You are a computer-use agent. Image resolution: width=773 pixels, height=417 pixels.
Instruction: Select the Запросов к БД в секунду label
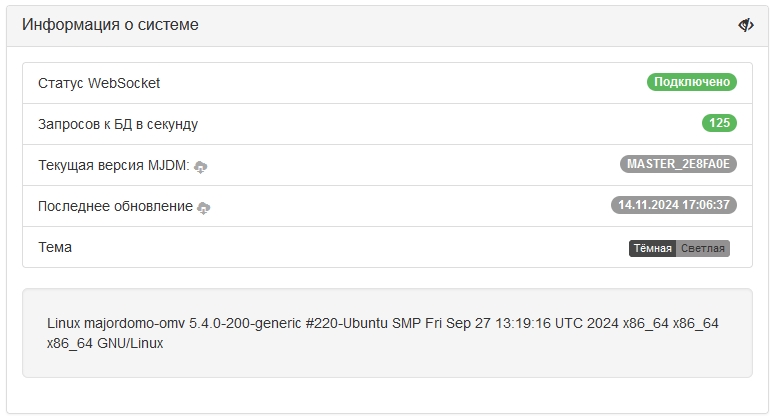(x=118, y=124)
